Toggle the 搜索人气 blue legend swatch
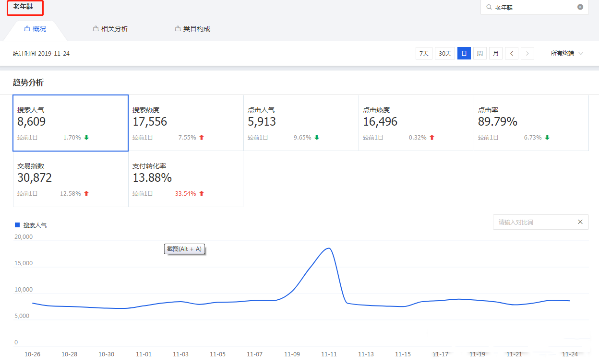The height and width of the screenshot is (364, 599). coord(17,225)
